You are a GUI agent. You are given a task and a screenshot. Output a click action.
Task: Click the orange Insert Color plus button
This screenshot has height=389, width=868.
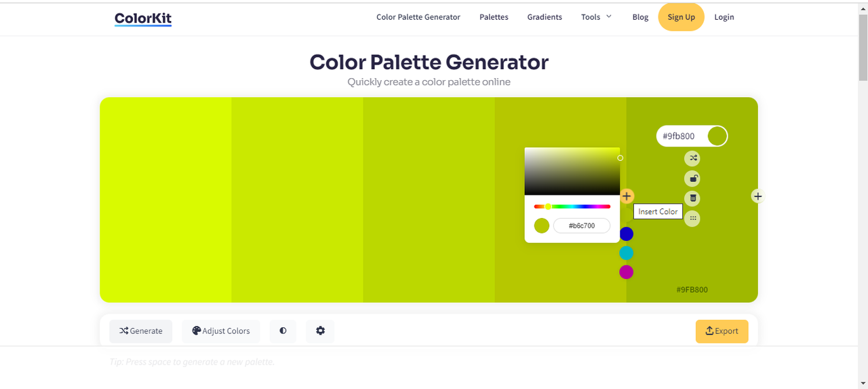coord(627,196)
